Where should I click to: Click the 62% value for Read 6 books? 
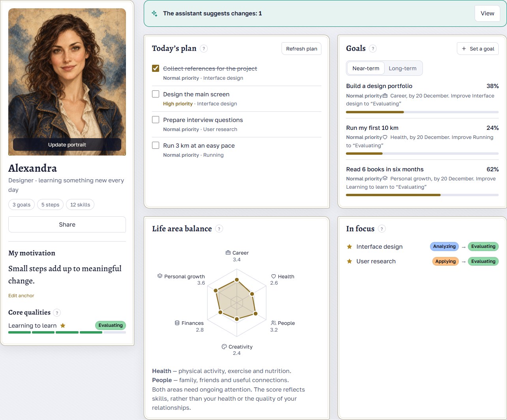(x=492, y=169)
